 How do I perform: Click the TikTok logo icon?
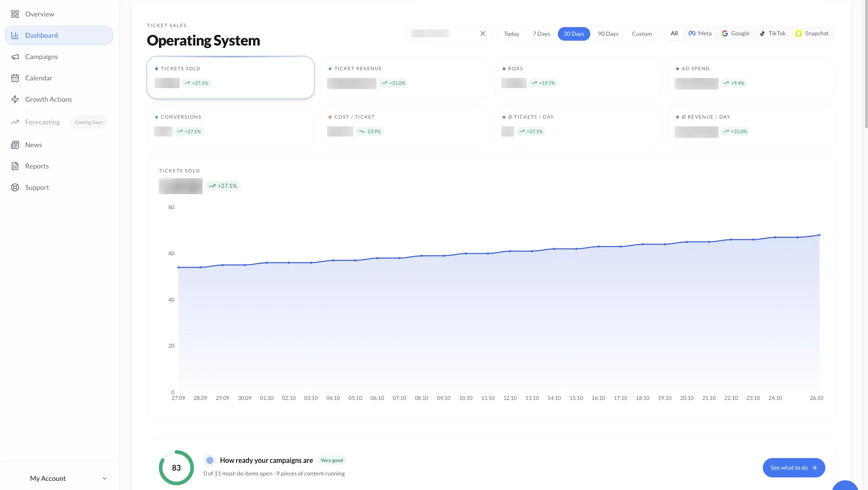(762, 33)
